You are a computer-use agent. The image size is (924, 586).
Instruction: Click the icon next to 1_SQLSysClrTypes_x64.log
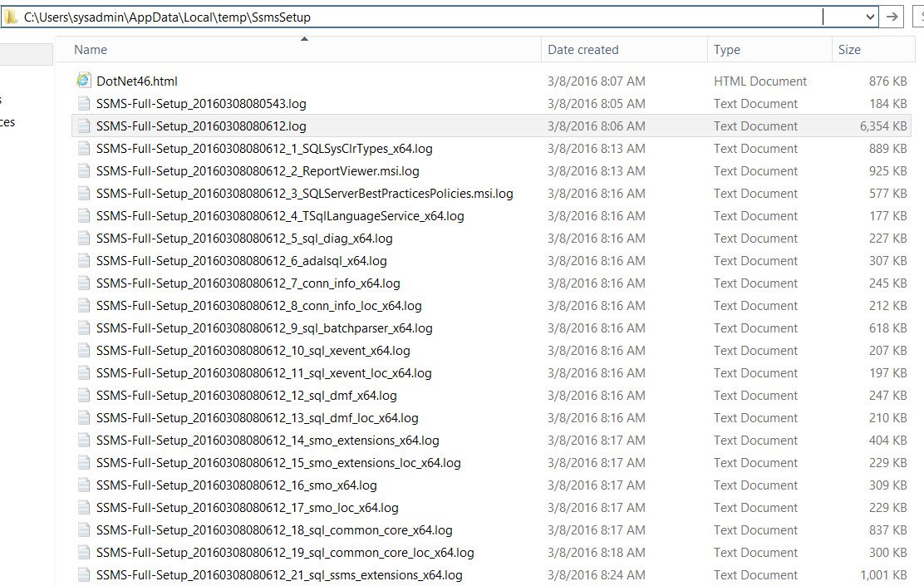pos(84,149)
